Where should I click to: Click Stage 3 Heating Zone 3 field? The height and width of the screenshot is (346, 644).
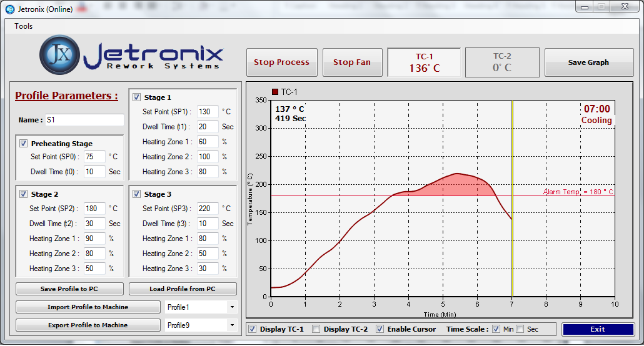[x=208, y=269]
